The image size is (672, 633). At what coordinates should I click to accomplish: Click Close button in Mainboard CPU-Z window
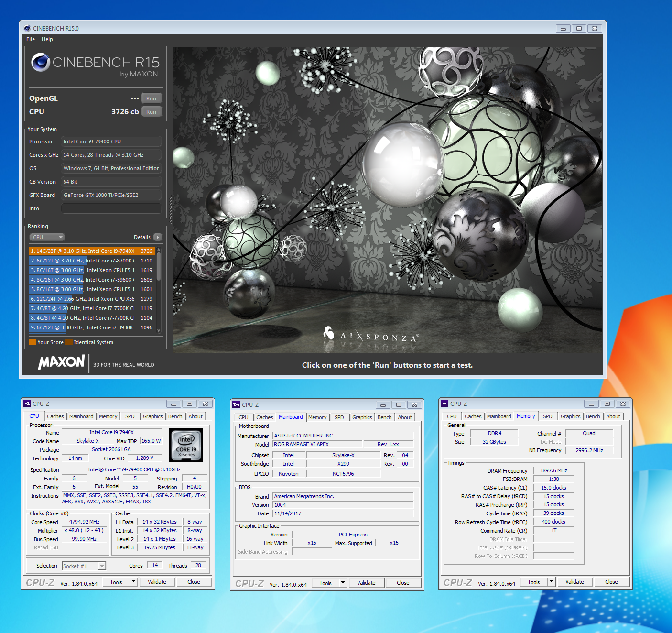[403, 583]
